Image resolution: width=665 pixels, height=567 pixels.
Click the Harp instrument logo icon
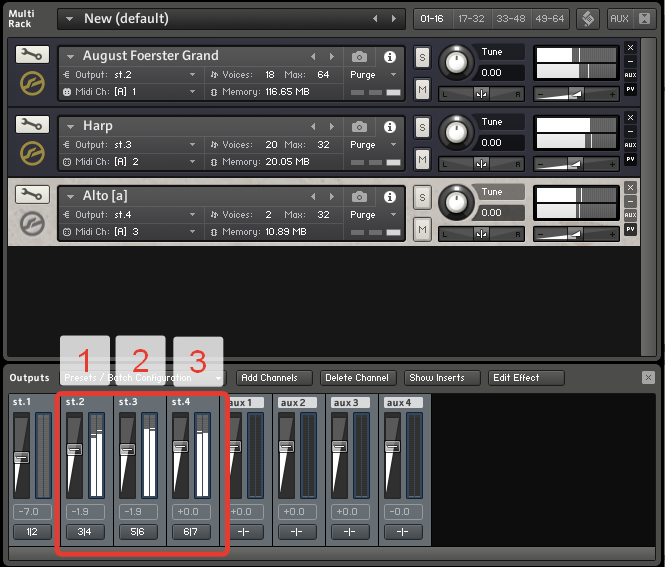pyautogui.click(x=32, y=153)
